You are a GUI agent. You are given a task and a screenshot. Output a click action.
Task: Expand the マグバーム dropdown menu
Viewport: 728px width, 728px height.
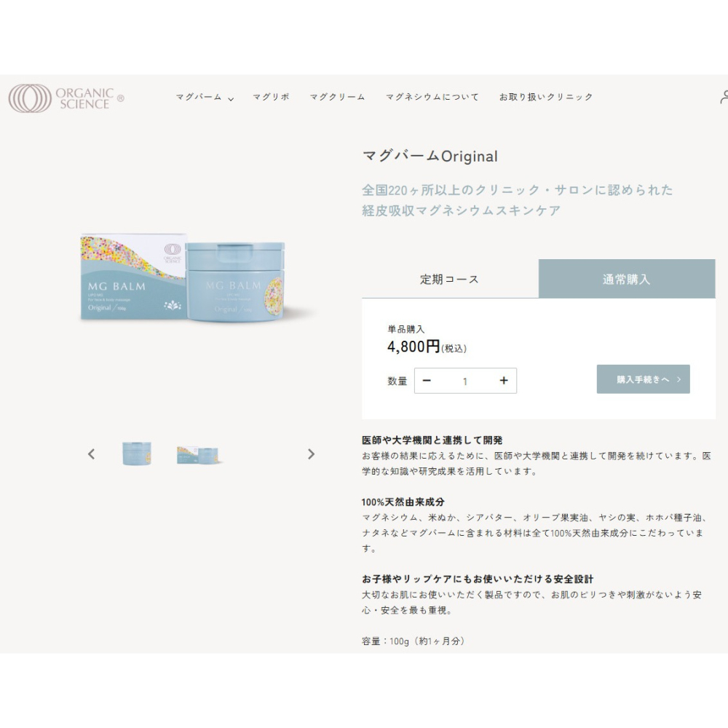pos(205,98)
